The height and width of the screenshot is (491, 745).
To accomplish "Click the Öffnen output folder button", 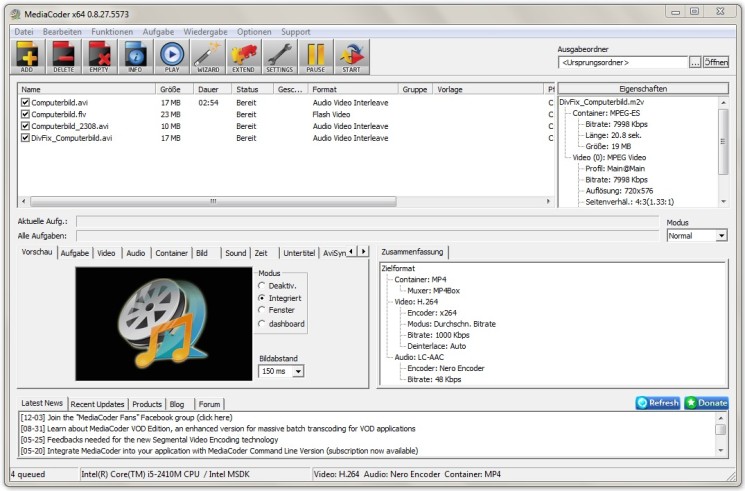I will pyautogui.click(x=716, y=62).
